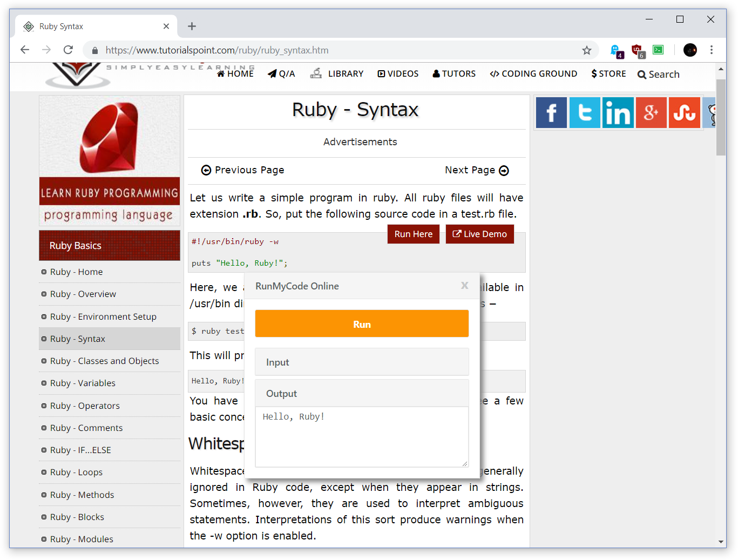Click the Ruby Basics section header
738x560 pixels.
pos(110,245)
